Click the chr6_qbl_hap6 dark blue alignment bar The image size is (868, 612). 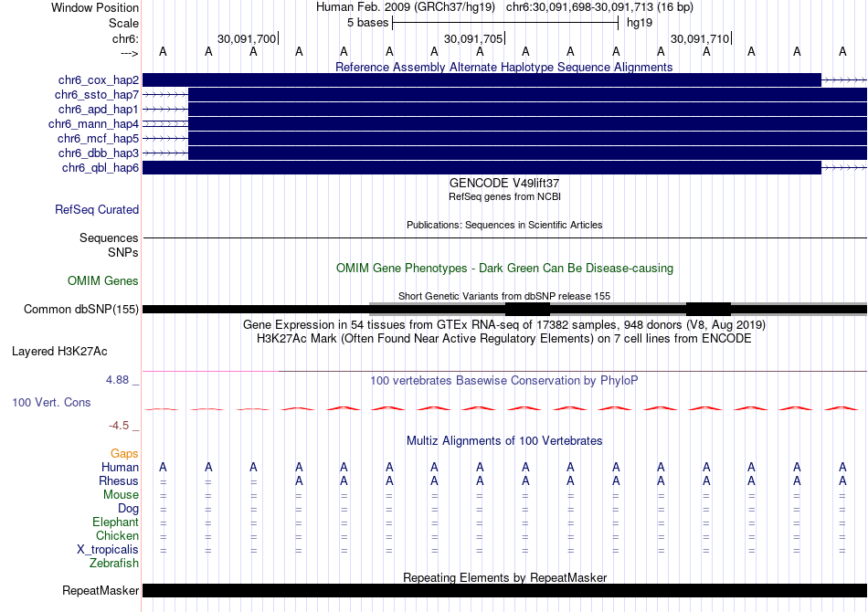click(x=482, y=168)
